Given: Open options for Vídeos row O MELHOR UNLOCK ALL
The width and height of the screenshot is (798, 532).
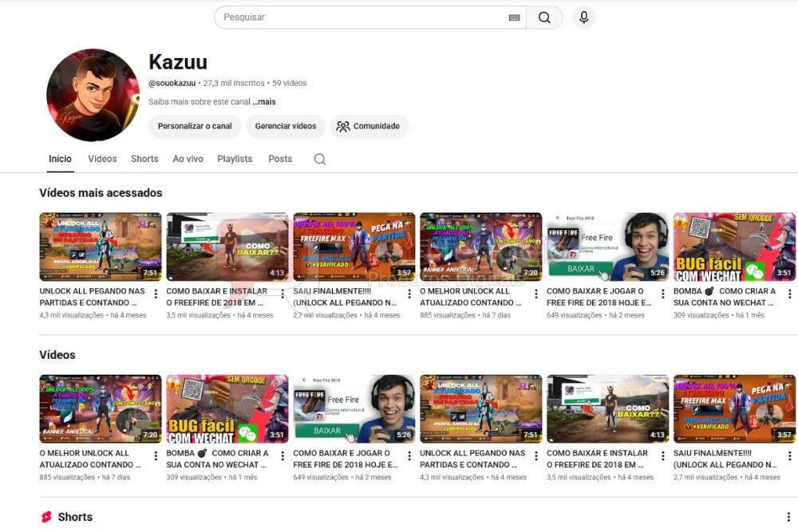Looking at the screenshot, I should (x=156, y=455).
